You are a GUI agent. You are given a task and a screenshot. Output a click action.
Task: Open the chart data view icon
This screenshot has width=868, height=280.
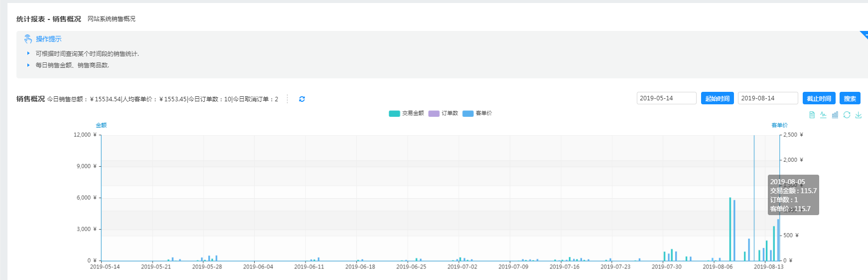[812, 115]
